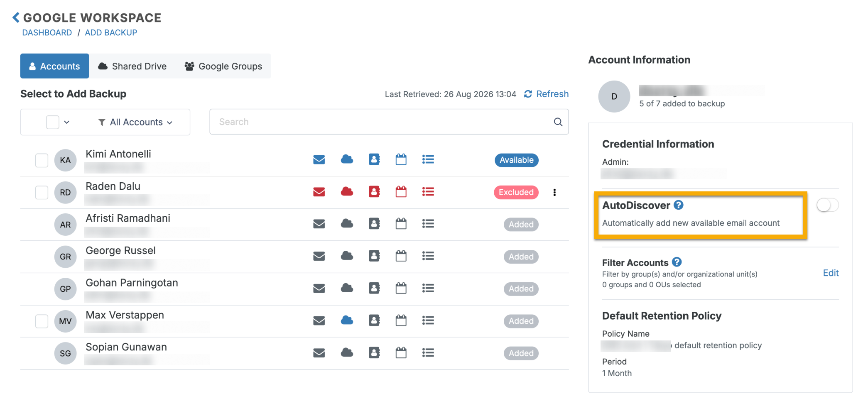Switch to the Google Groups tab
The image size is (868, 411).
click(223, 66)
